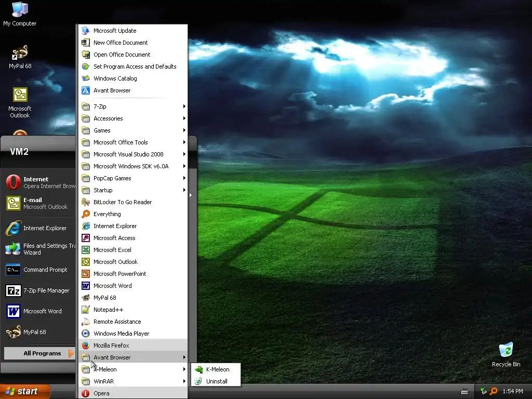Open Microsoft Word in Start menu left pane

click(x=40, y=311)
